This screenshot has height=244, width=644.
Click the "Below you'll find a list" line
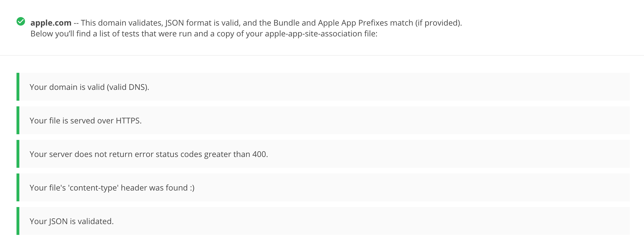[x=204, y=34]
